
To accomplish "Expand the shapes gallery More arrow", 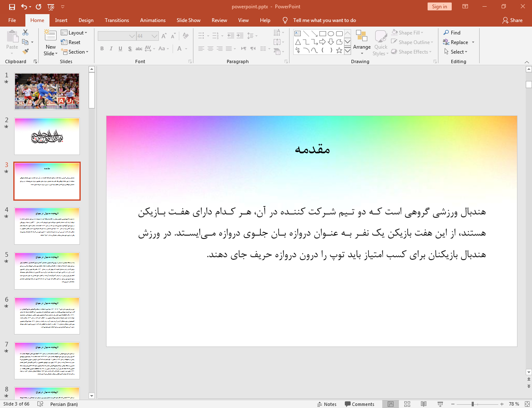I will (347, 50).
